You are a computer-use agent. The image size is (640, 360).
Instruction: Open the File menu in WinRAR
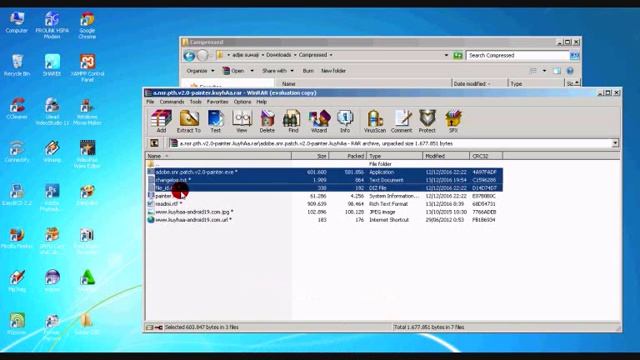[x=150, y=102]
